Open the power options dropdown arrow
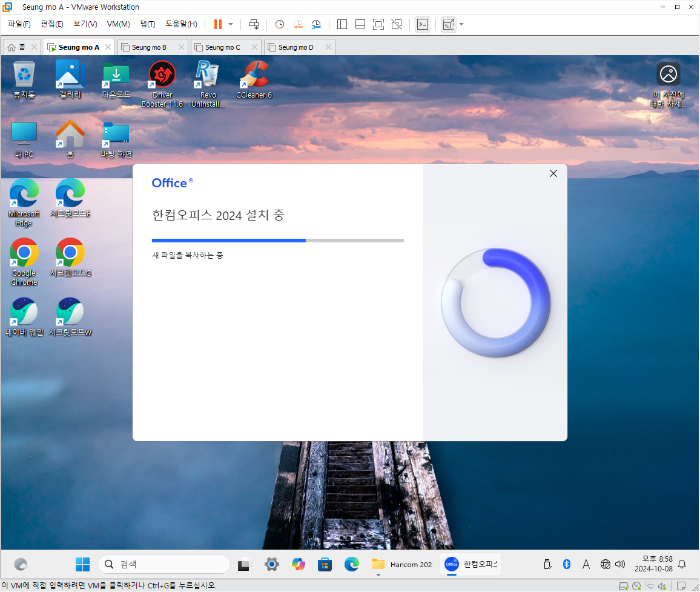 [x=231, y=24]
